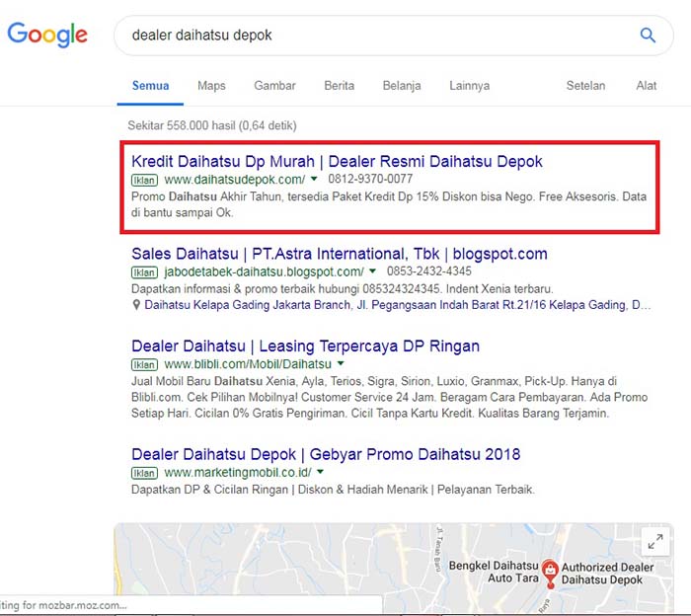
Task: Expand the map with the fullscreen icon
Action: [x=654, y=541]
